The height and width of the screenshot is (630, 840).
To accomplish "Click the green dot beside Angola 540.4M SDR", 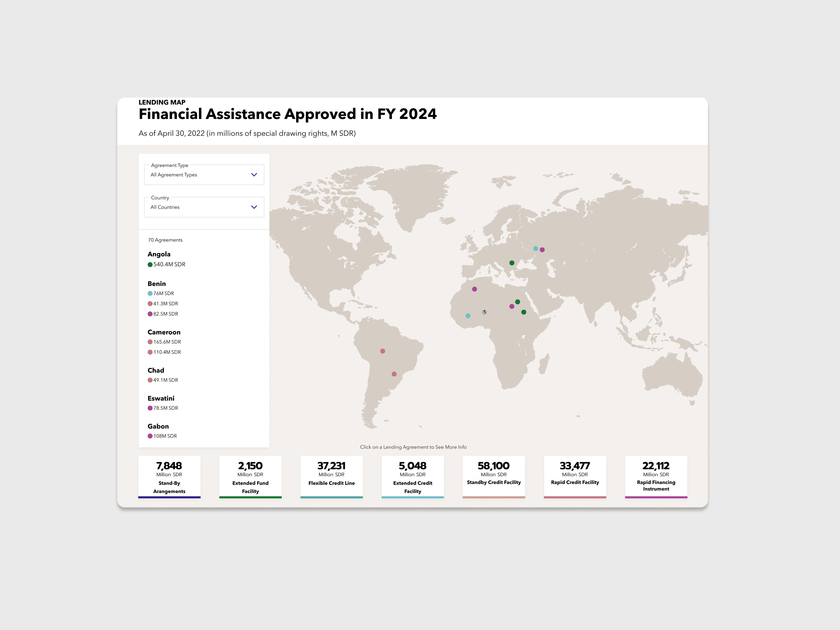I will 150,265.
